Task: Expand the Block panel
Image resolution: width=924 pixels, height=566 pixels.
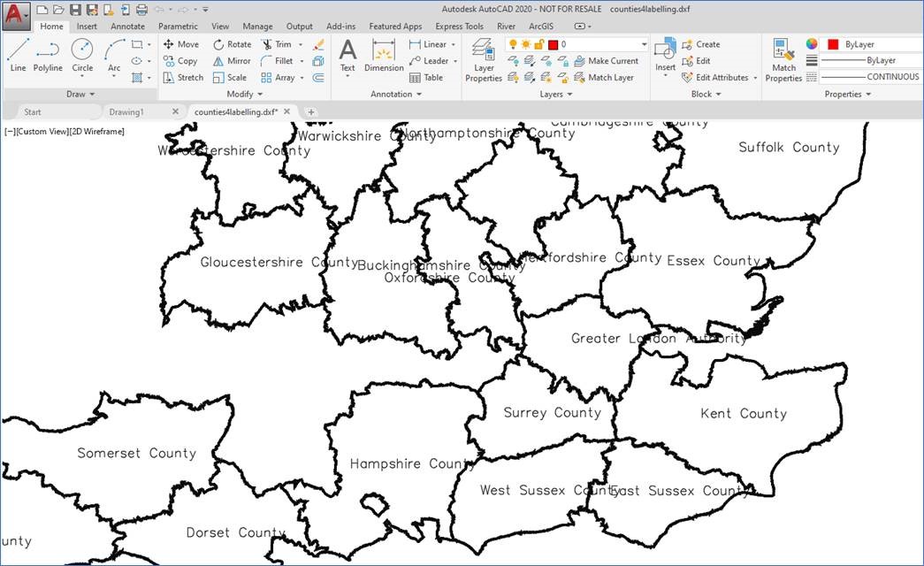Action: point(706,94)
